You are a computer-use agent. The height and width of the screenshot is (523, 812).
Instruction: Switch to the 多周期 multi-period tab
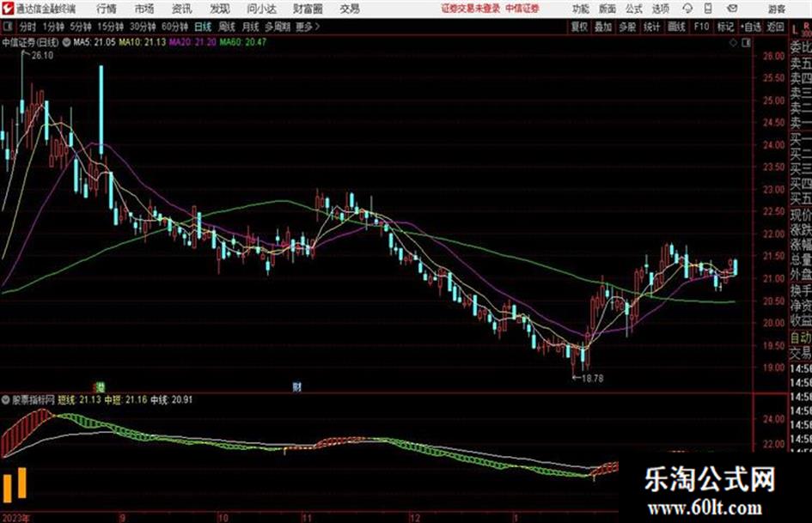277,27
